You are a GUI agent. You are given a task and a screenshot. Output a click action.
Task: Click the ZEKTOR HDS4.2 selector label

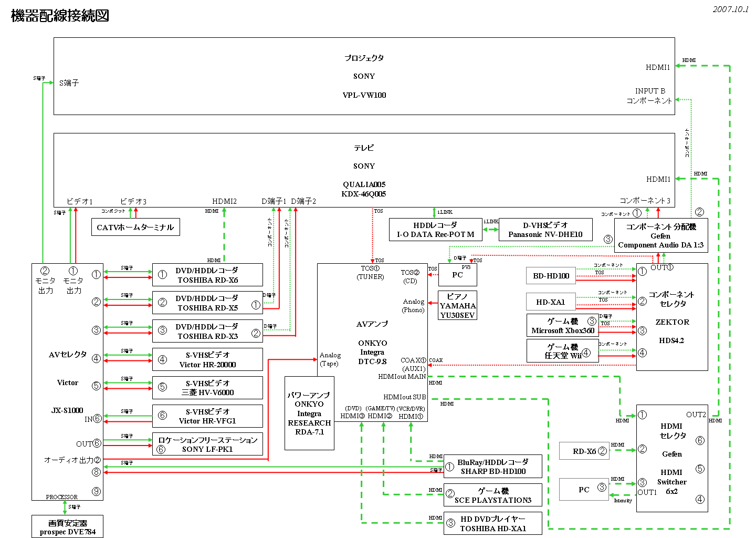click(x=672, y=331)
